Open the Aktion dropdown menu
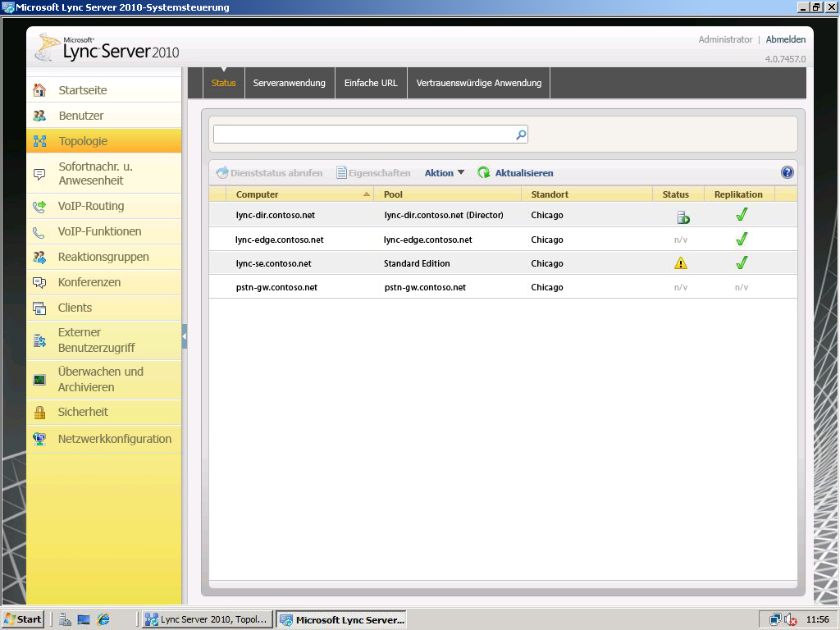 click(444, 173)
